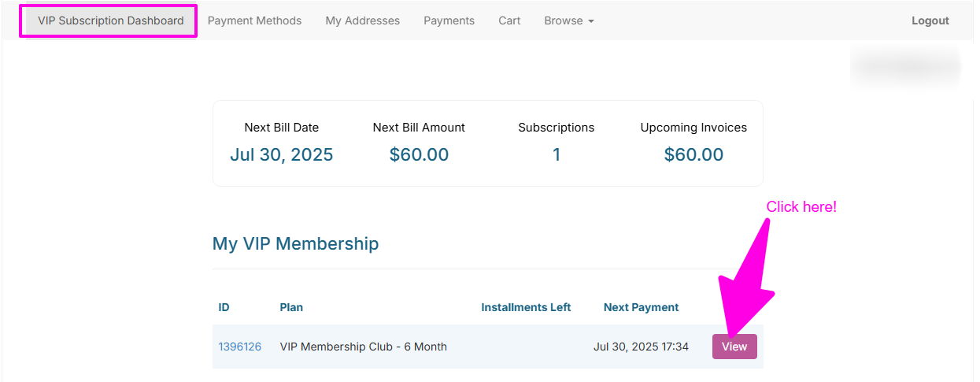Open the VIP Subscription Dashboard tab

[x=110, y=21]
